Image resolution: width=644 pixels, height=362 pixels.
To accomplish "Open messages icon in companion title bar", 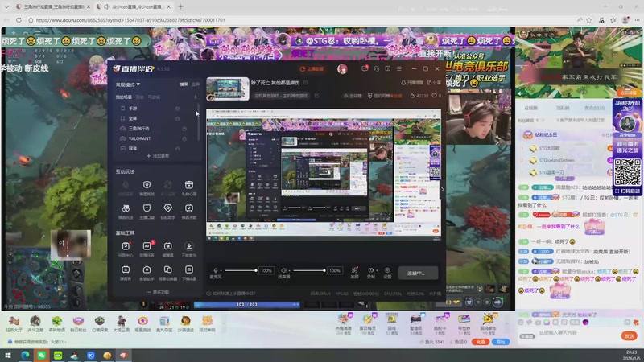I will tap(365, 69).
